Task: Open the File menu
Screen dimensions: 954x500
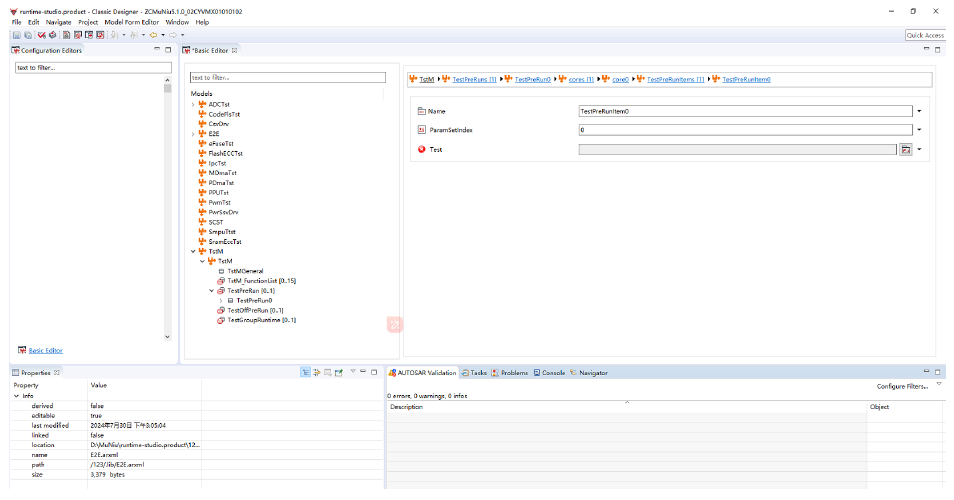Action: (16, 22)
